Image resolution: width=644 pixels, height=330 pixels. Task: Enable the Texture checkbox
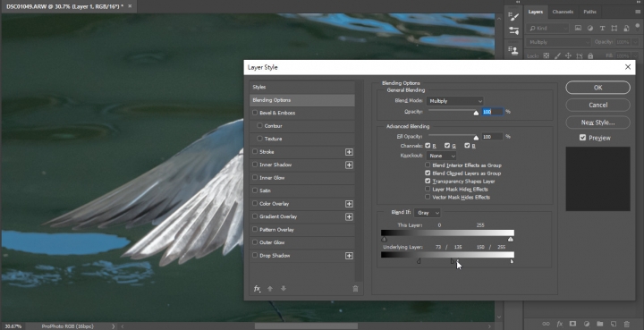point(259,139)
